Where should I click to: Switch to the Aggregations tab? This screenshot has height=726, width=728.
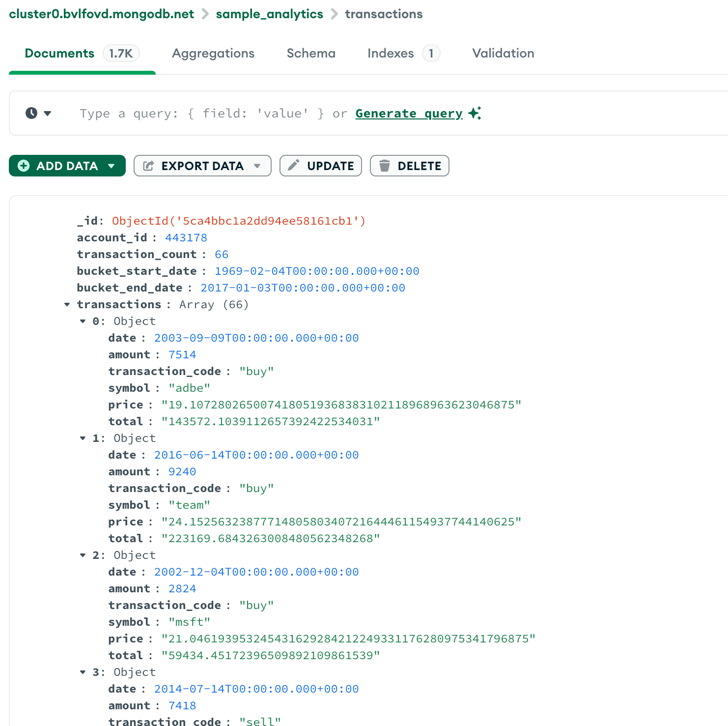click(x=213, y=53)
